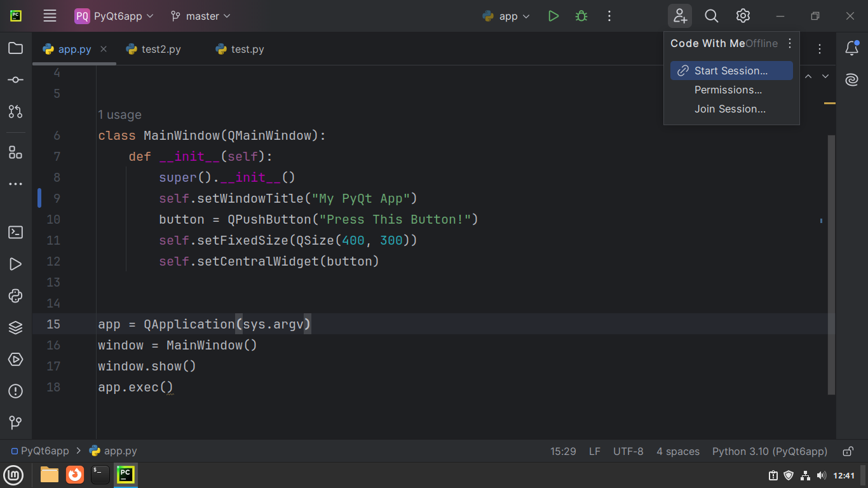The image size is (868, 488).
Task: Open Code With Me popup options menu
Action: pyautogui.click(x=790, y=43)
